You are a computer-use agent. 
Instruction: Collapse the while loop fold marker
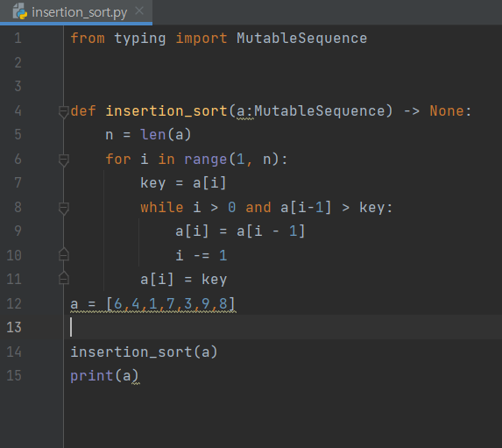pos(64,209)
